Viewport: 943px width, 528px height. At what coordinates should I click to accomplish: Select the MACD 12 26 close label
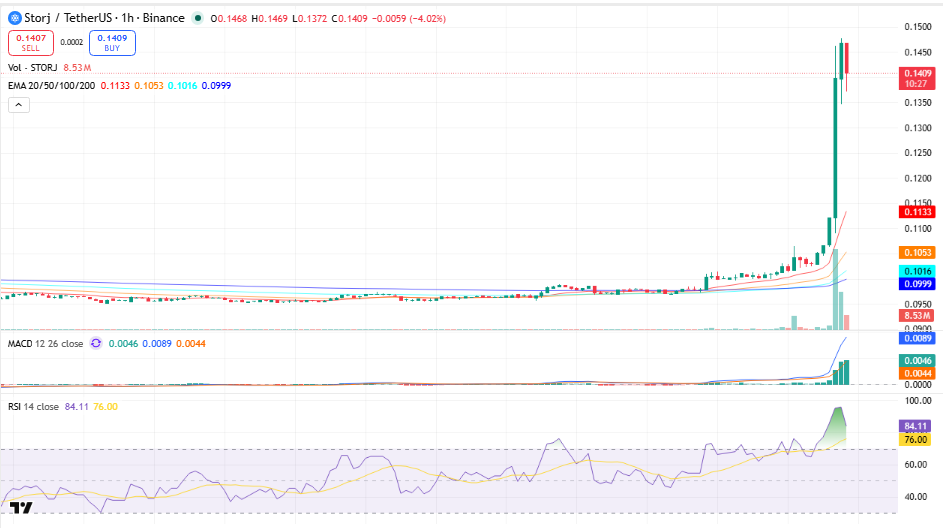tap(45, 343)
